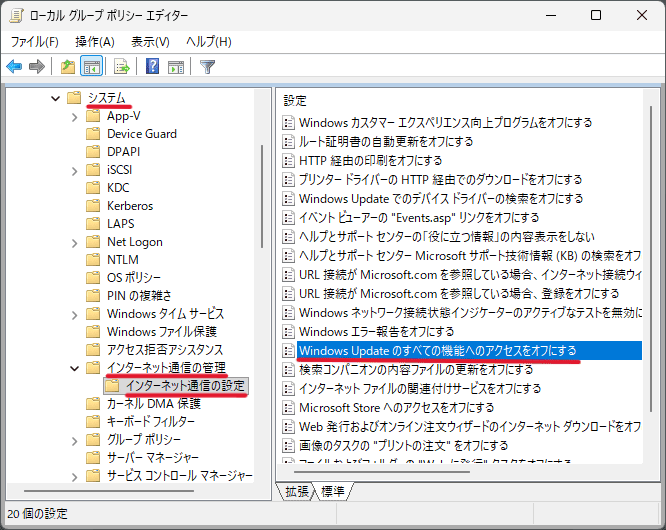The height and width of the screenshot is (530, 666).
Task: Click the Device Guard folder icon
Action: point(93,134)
